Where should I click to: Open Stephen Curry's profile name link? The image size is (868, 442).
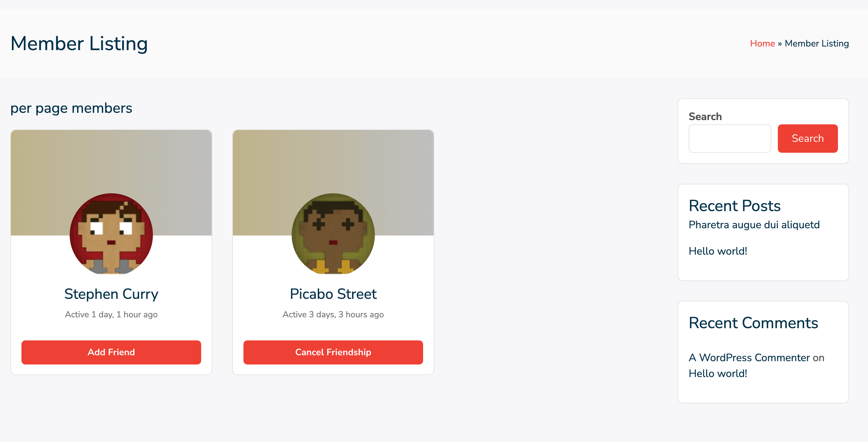coord(111,294)
